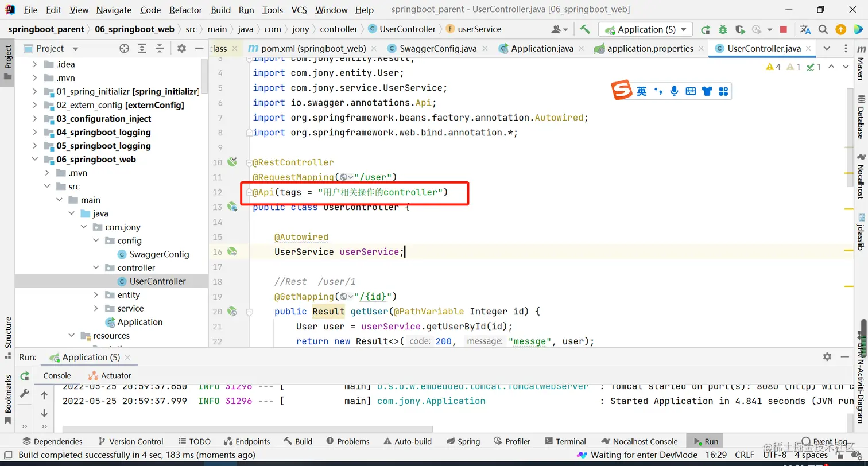Collapse the 06_springboot_web module

coord(35,160)
